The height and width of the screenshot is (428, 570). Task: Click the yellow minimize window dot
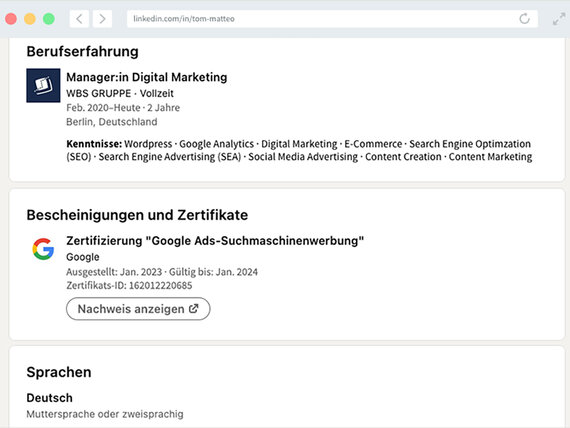30,19
